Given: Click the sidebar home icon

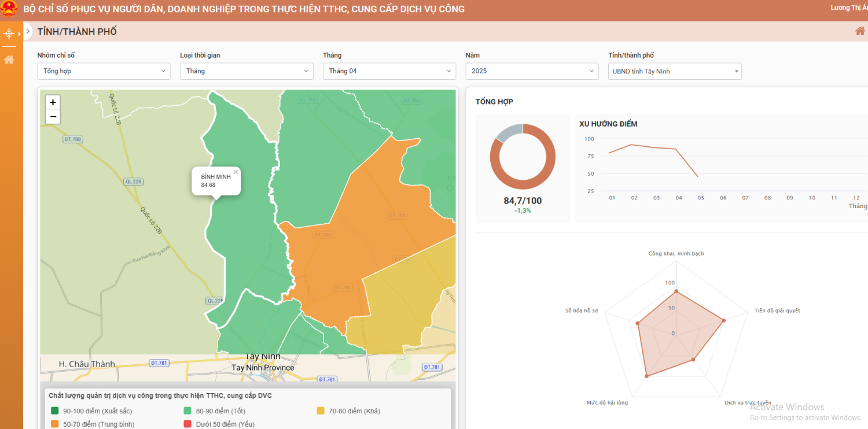Looking at the screenshot, I should pos(9,60).
